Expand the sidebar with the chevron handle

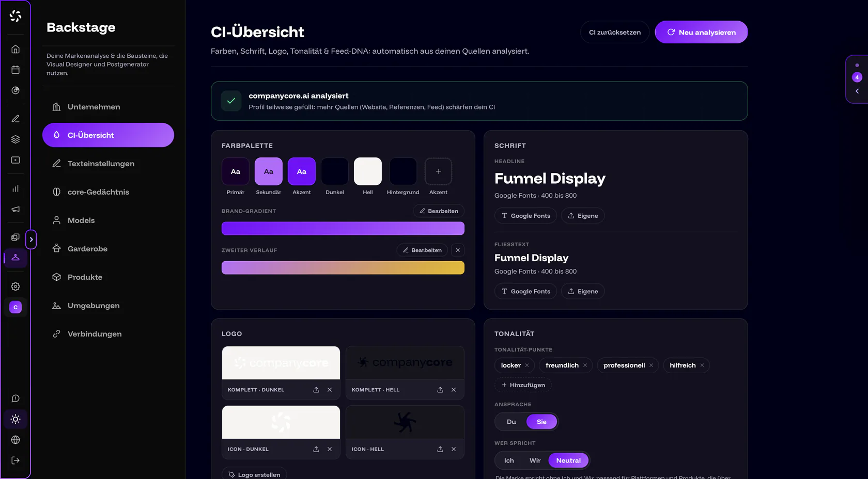click(x=31, y=239)
